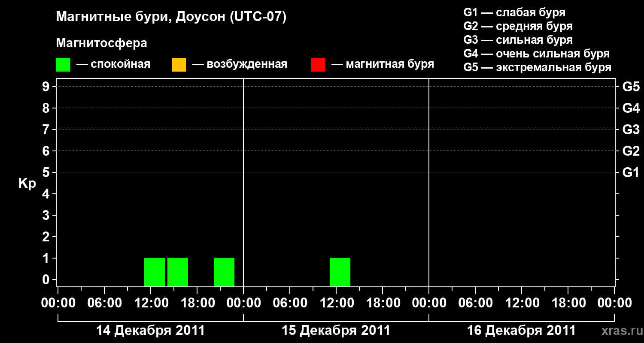
Task: Click the Kp axis value '1'
Action: click(x=47, y=259)
